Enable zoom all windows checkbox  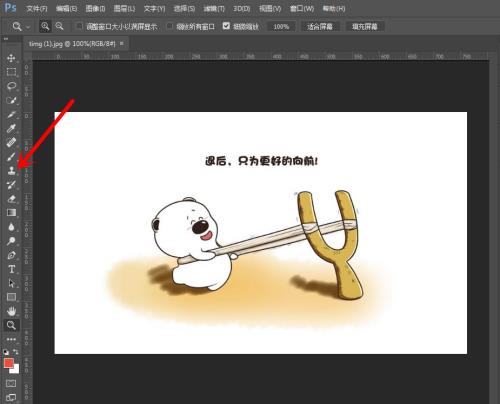coord(169,26)
